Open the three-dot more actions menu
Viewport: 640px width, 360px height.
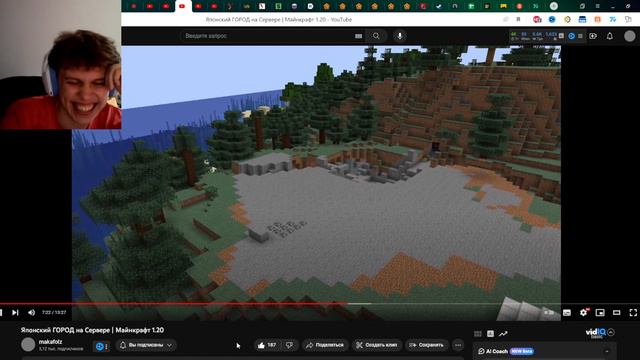click(x=458, y=345)
